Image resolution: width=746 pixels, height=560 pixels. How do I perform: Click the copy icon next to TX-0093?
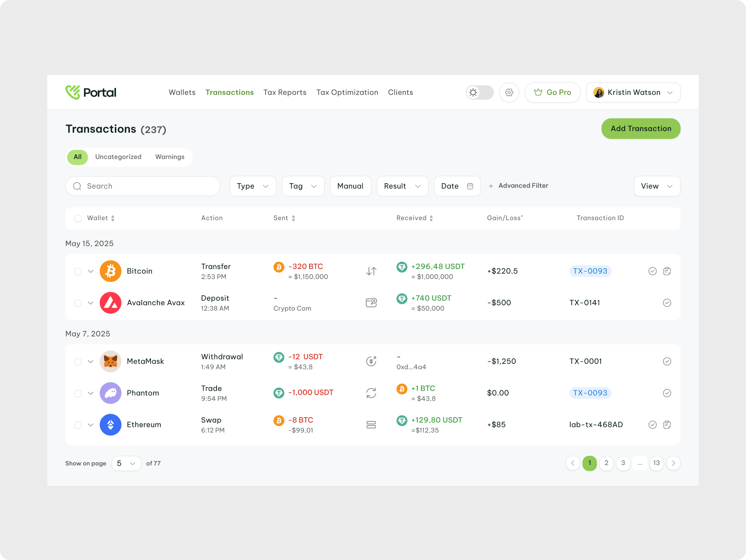[x=667, y=271]
